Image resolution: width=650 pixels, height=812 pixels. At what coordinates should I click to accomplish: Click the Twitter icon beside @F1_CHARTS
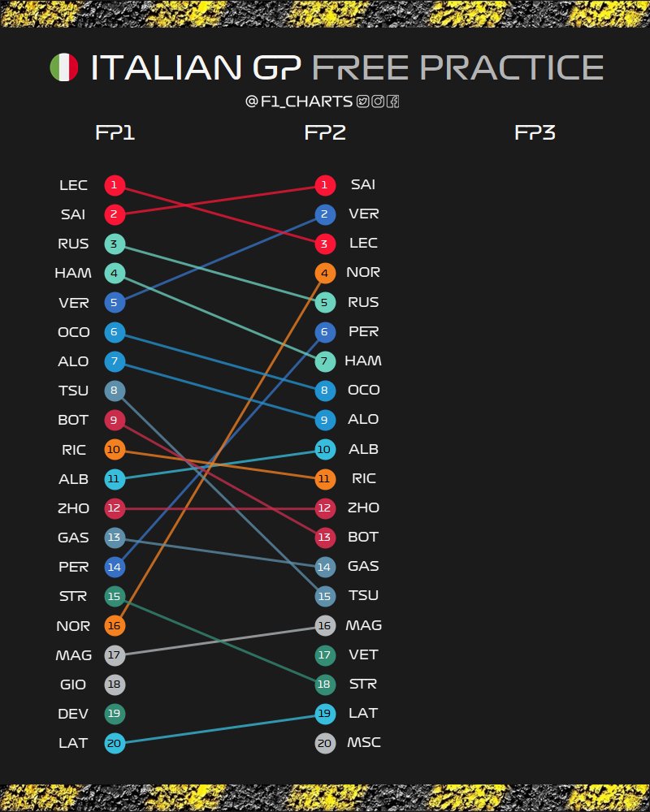point(363,101)
